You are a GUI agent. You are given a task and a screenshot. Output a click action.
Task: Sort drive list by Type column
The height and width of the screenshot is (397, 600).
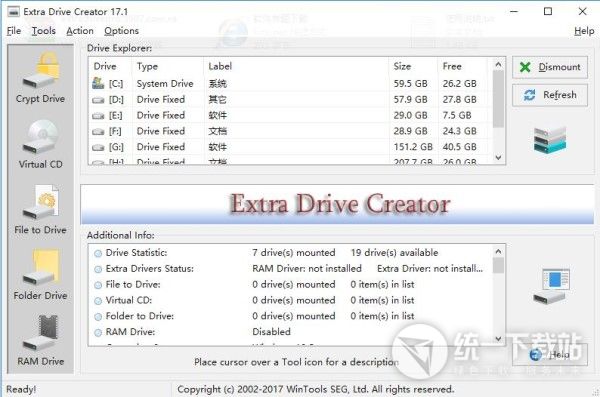(168, 66)
